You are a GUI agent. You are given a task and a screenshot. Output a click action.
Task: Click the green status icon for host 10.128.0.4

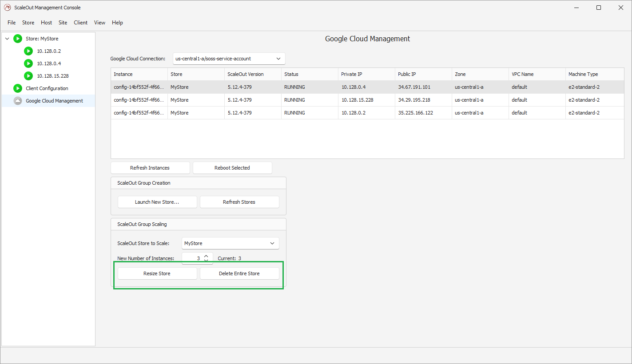point(28,63)
